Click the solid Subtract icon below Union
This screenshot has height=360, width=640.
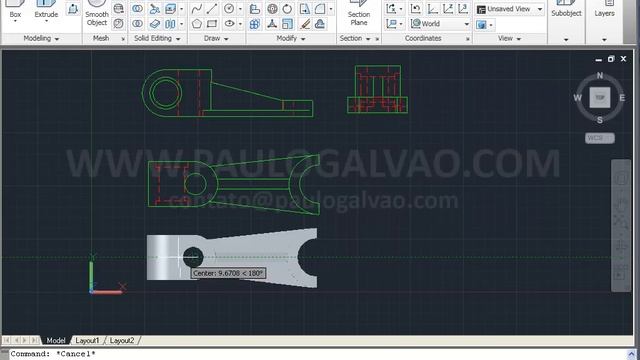138,24
